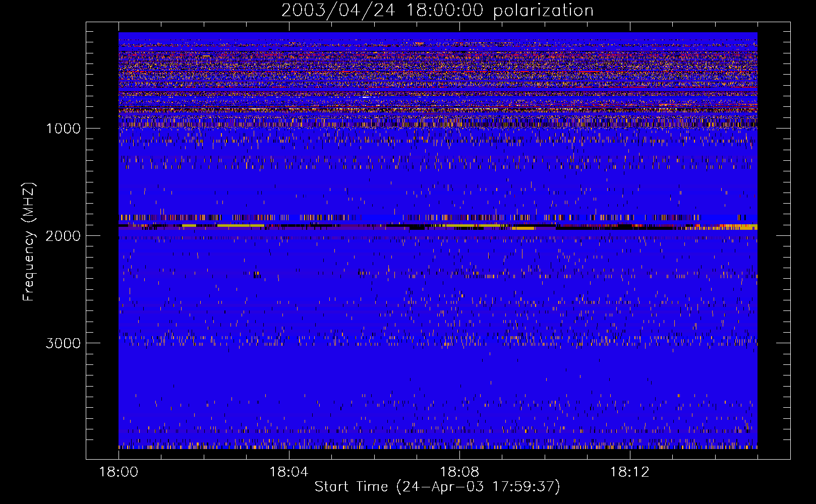Click the 18:04 time tick label

click(288, 472)
